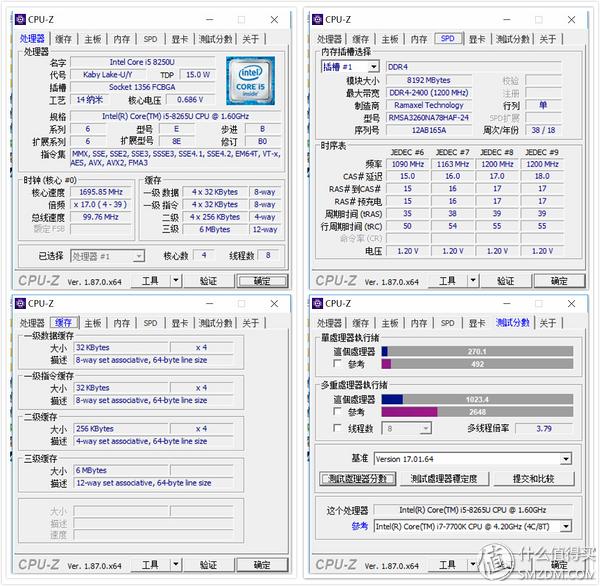This screenshot has height=586, width=600.
Task: Click the Intel Core i5 logo badge
Action: pos(250,81)
